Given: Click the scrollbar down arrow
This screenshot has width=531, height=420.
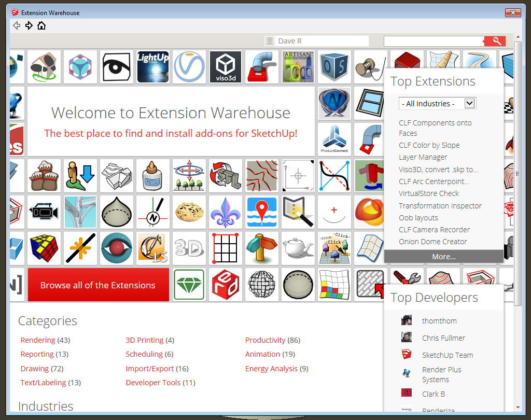Looking at the screenshot, I should 518,407.
